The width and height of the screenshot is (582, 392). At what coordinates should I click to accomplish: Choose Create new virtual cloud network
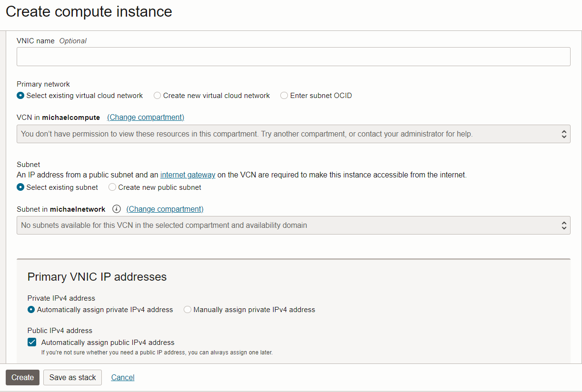tap(158, 96)
